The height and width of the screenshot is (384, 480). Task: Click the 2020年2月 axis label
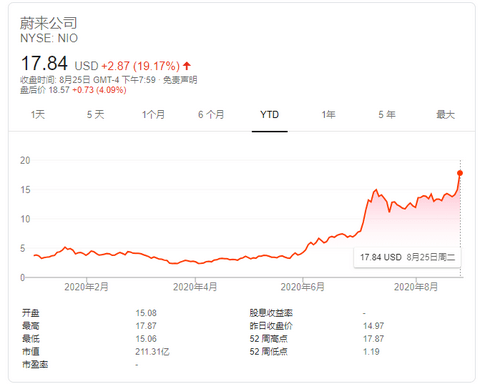click(x=86, y=287)
